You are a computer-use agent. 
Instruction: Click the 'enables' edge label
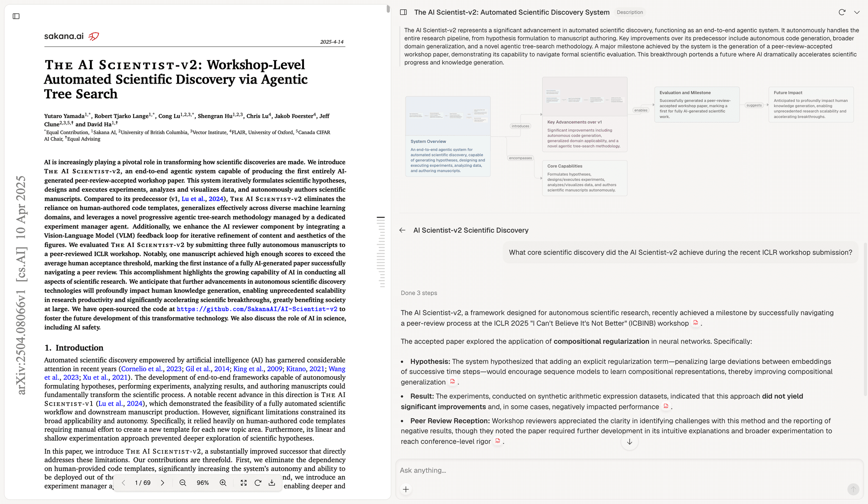640,110
